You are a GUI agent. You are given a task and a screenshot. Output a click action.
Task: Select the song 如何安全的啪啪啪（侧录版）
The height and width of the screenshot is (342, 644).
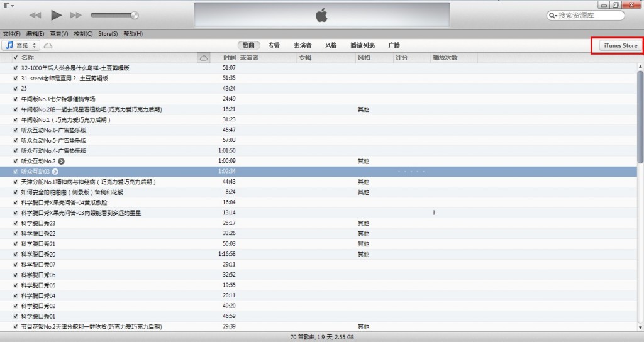pos(72,192)
